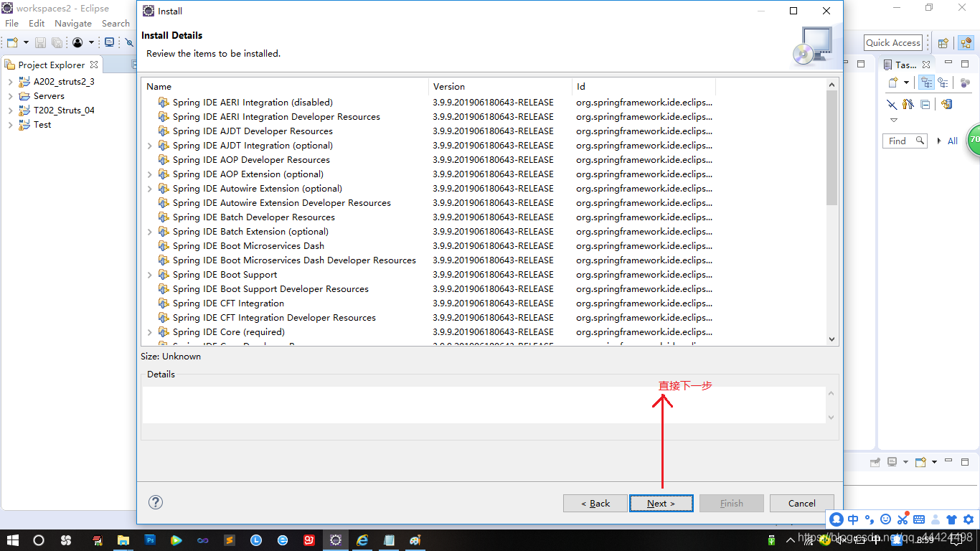Click the IME scissors screenshot icon
The image size is (980, 551).
click(x=903, y=519)
